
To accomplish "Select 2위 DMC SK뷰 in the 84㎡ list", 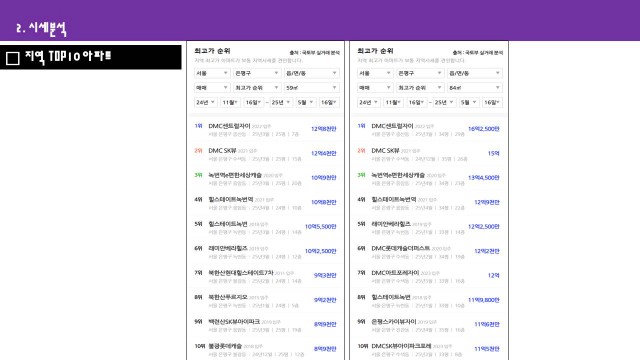I will (429, 154).
